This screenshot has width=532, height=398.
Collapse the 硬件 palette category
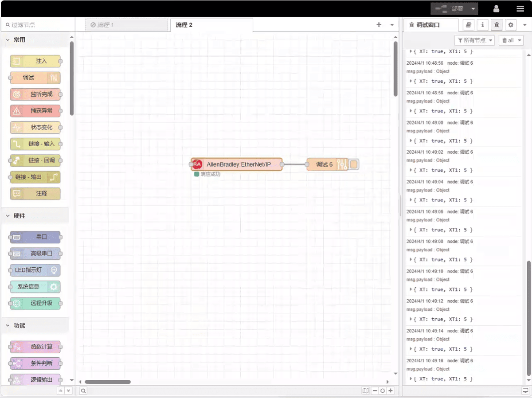pos(8,216)
